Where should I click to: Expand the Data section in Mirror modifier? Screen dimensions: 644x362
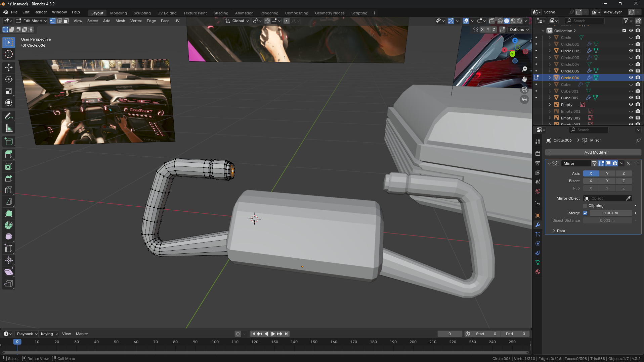pyautogui.click(x=561, y=231)
